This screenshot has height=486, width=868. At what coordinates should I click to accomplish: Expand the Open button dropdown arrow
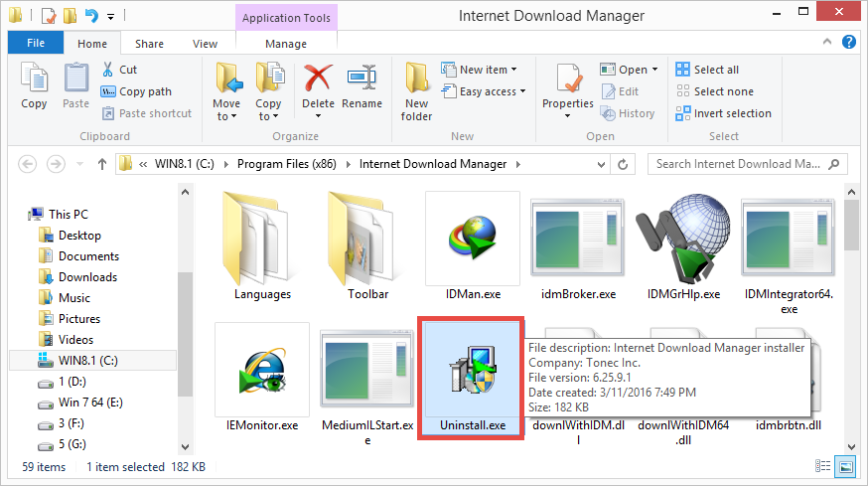click(x=654, y=70)
